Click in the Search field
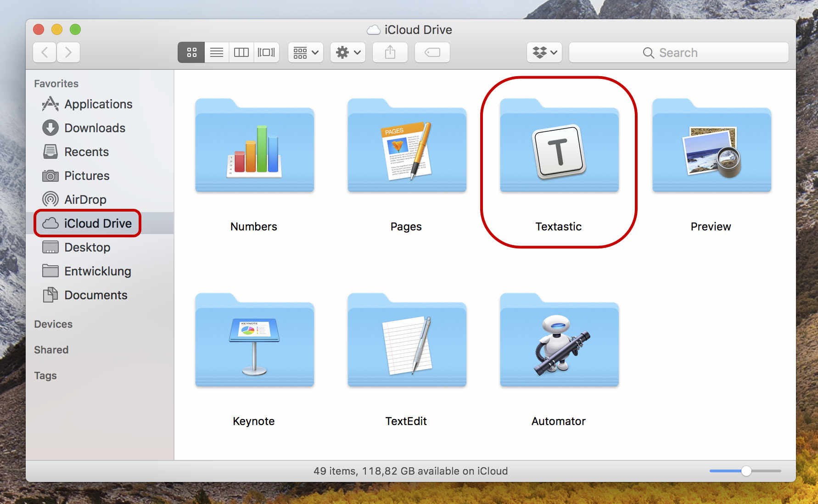Screen dimensions: 818x504 coord(678,52)
